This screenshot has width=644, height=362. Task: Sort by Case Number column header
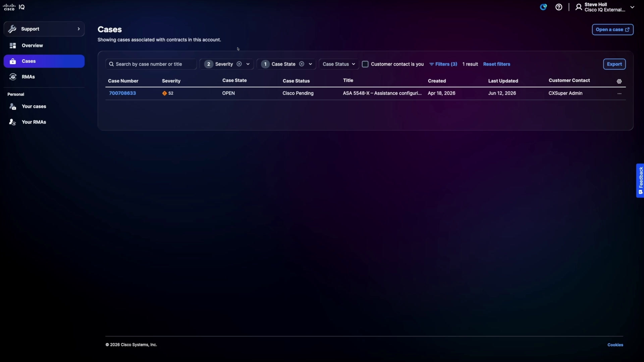(123, 81)
